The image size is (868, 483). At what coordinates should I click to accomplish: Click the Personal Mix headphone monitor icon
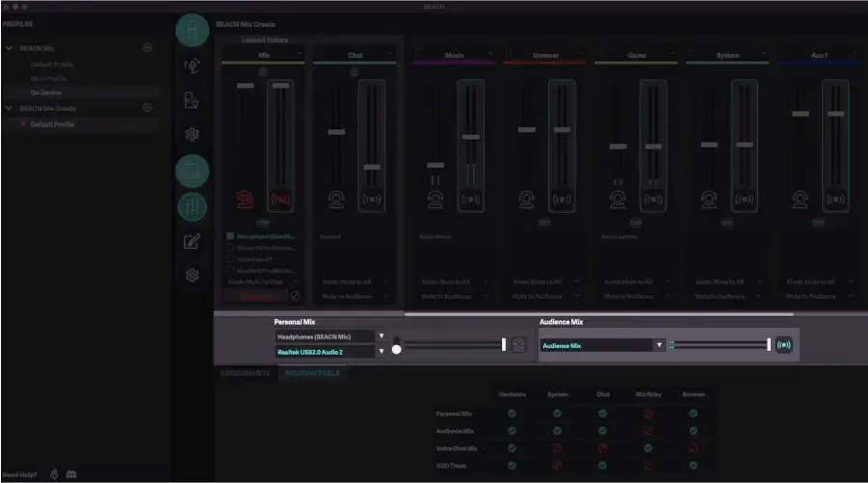click(519, 345)
